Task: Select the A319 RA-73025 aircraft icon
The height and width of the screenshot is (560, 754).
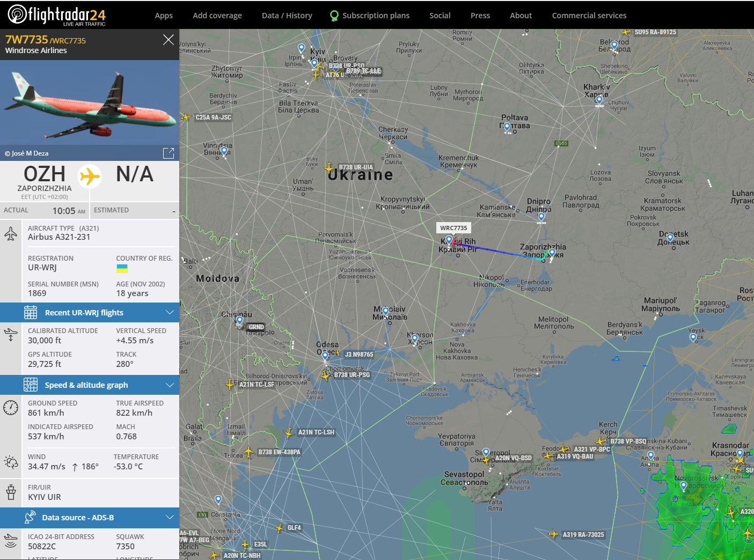Action: [553, 534]
